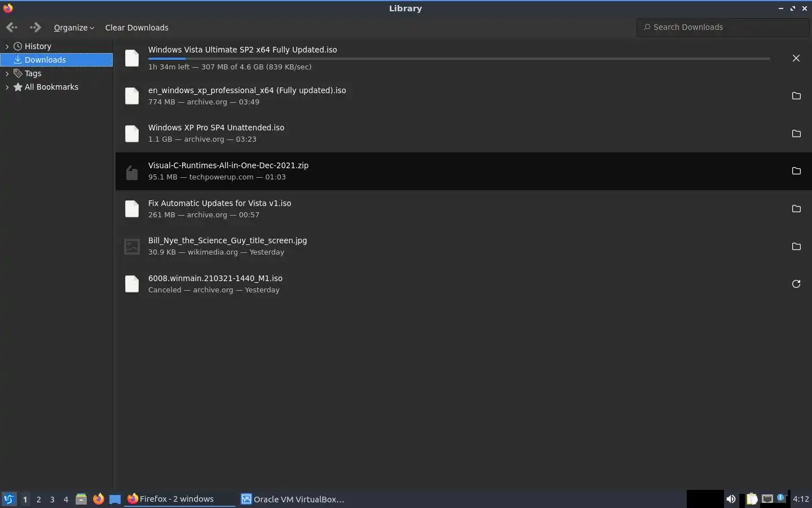The height and width of the screenshot is (508, 812).
Task: Show Windows XP Pro SP4 Unattended.iso in folder
Action: [796, 134]
